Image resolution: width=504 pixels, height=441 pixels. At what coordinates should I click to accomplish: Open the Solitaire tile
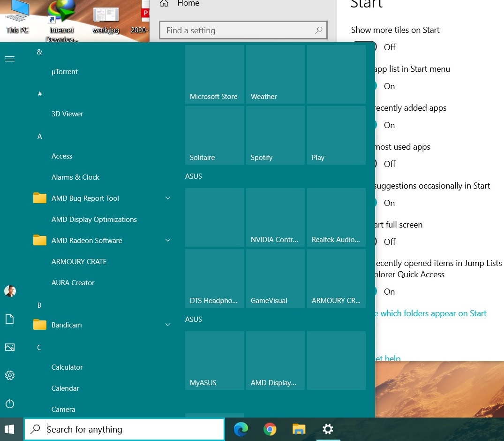point(214,136)
